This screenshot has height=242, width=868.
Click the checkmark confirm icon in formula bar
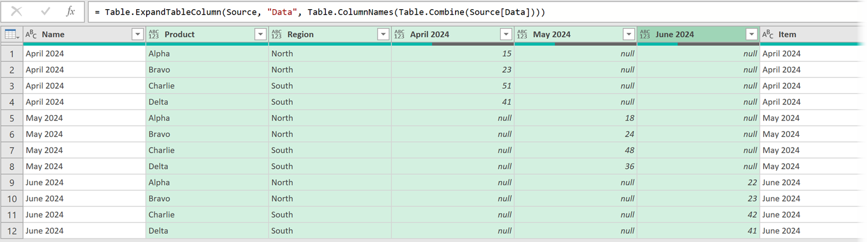[45, 11]
